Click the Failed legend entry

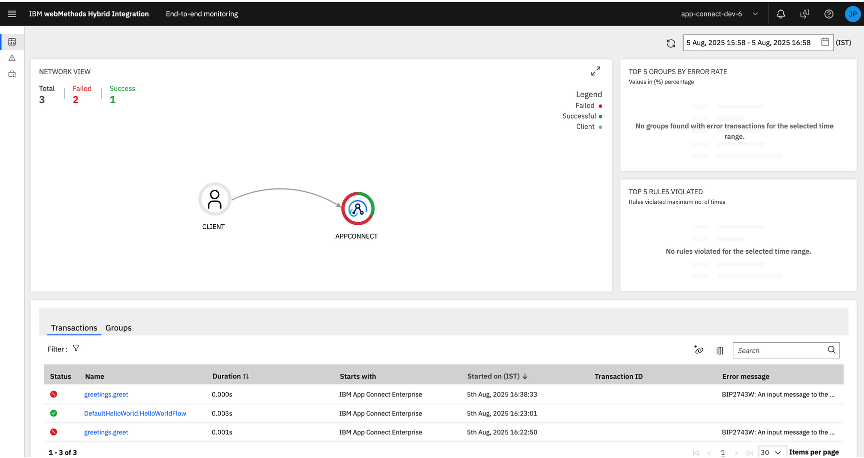point(588,105)
